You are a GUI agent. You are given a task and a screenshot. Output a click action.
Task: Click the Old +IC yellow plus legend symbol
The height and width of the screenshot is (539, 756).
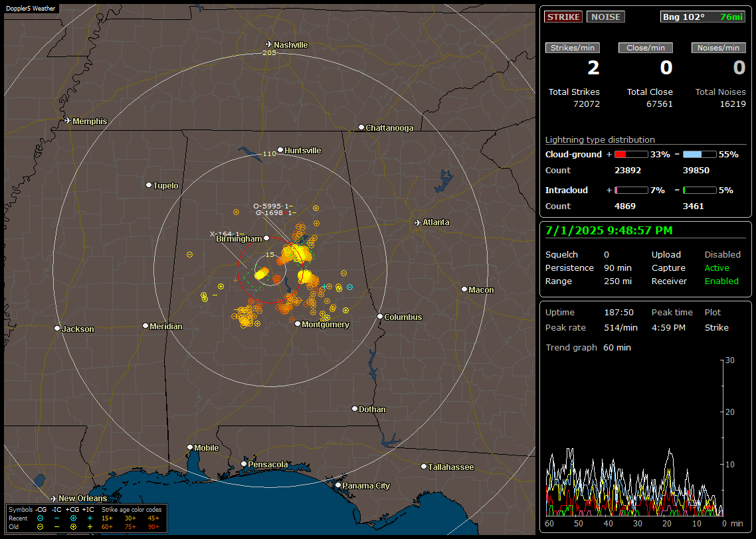coord(90,527)
